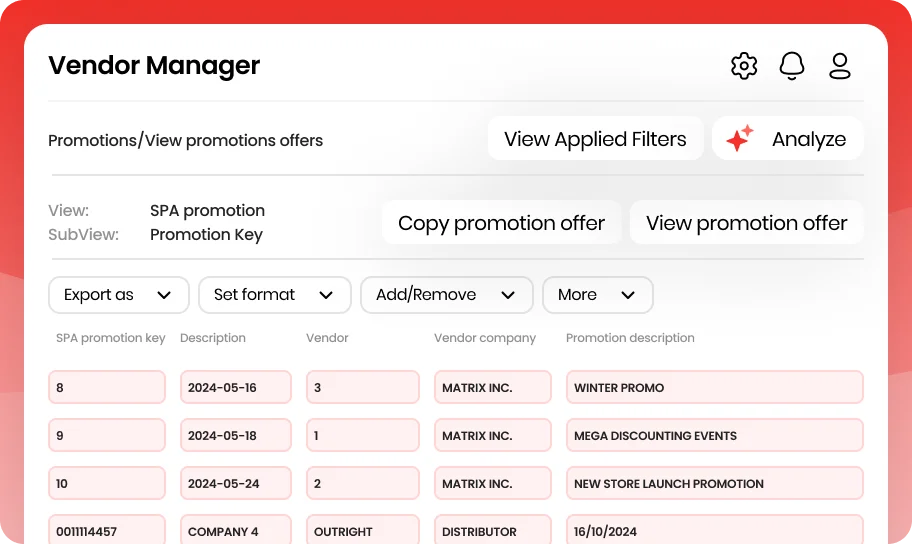This screenshot has width=912, height=544.
Task: Click View promotion offer button
Action: (x=746, y=223)
